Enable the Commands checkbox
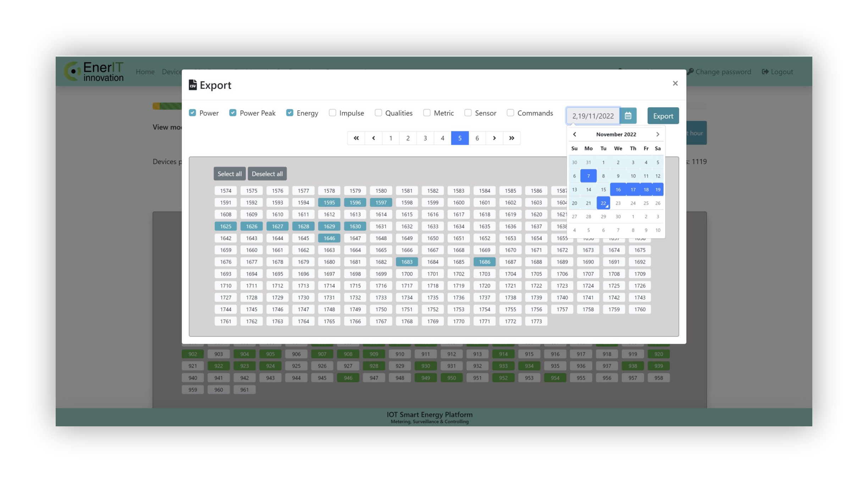 tap(510, 113)
